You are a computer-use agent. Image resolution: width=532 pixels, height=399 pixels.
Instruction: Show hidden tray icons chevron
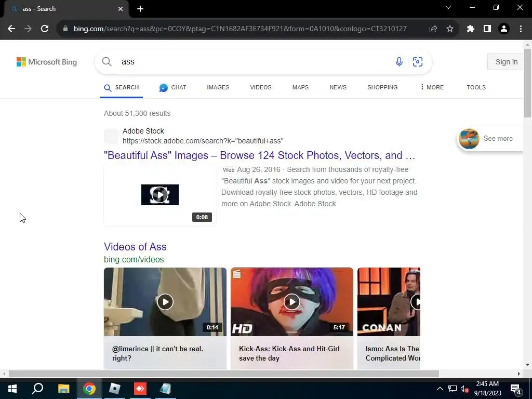pos(440,389)
